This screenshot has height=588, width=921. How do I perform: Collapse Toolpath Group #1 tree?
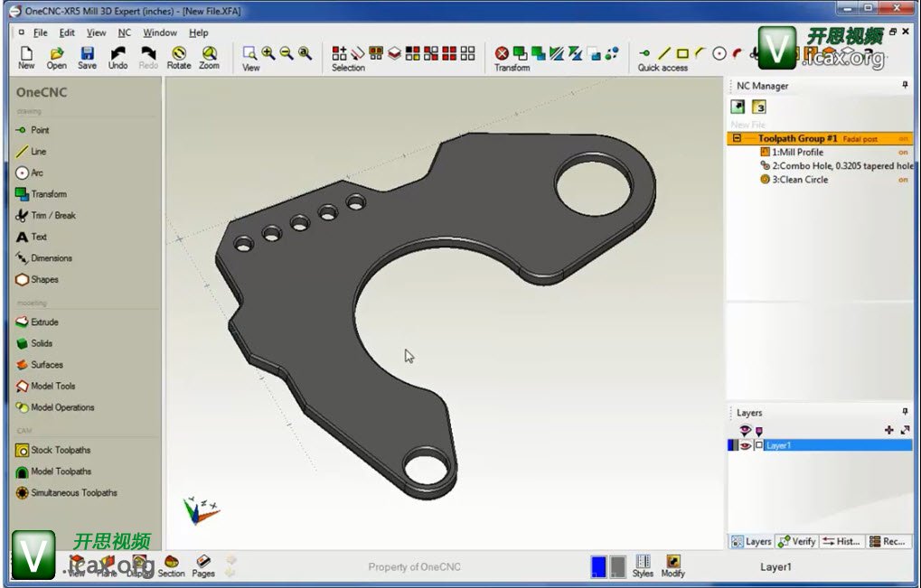[737, 138]
